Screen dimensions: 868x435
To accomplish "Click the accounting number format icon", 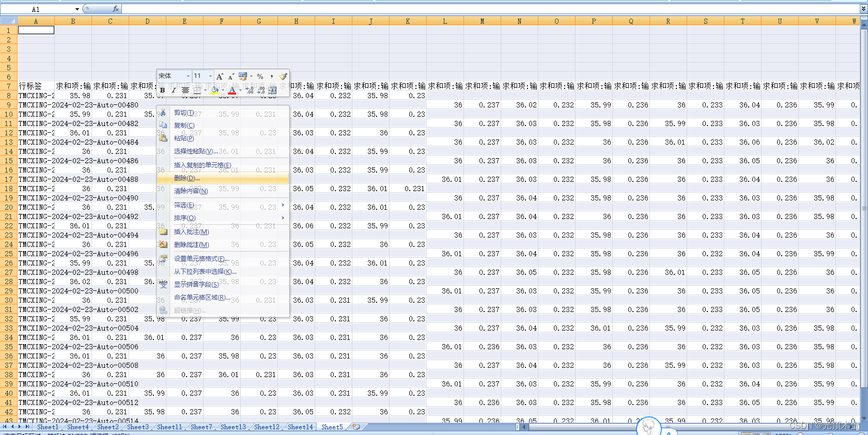I will [243, 76].
